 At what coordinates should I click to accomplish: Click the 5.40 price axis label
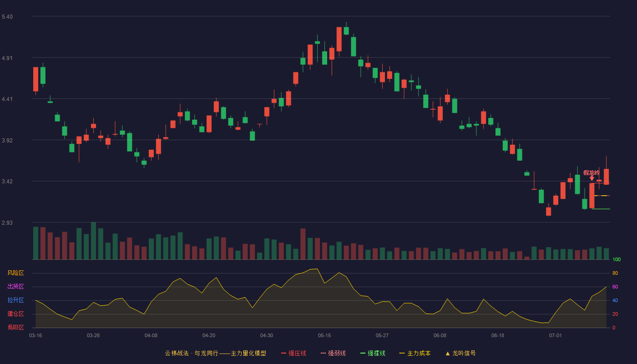(x=7, y=17)
